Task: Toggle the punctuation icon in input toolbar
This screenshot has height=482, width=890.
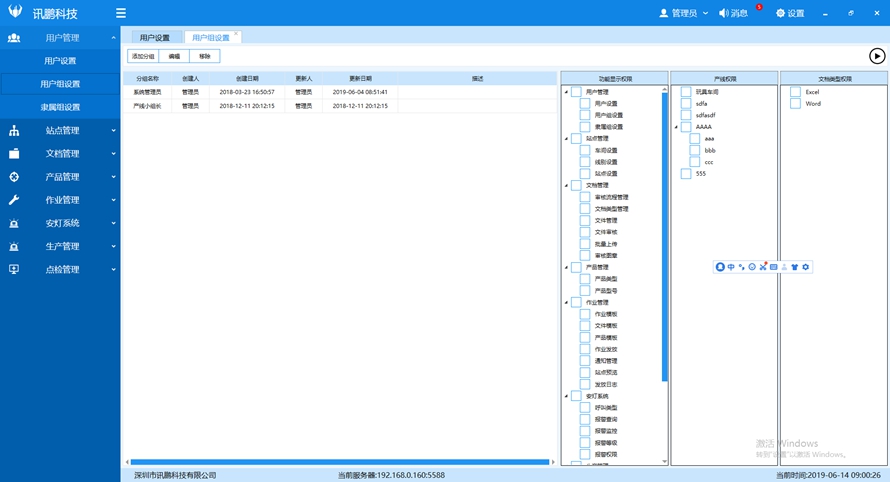Action: 741,267
